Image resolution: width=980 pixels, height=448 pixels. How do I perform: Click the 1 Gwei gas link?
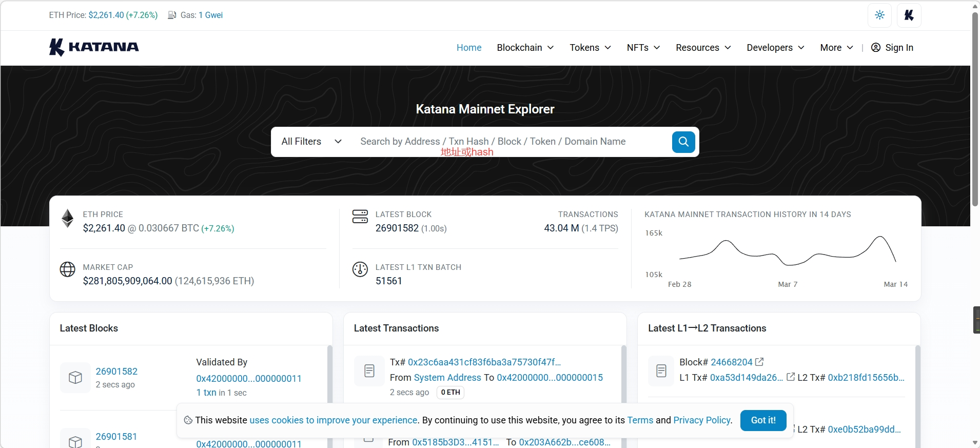[211, 15]
